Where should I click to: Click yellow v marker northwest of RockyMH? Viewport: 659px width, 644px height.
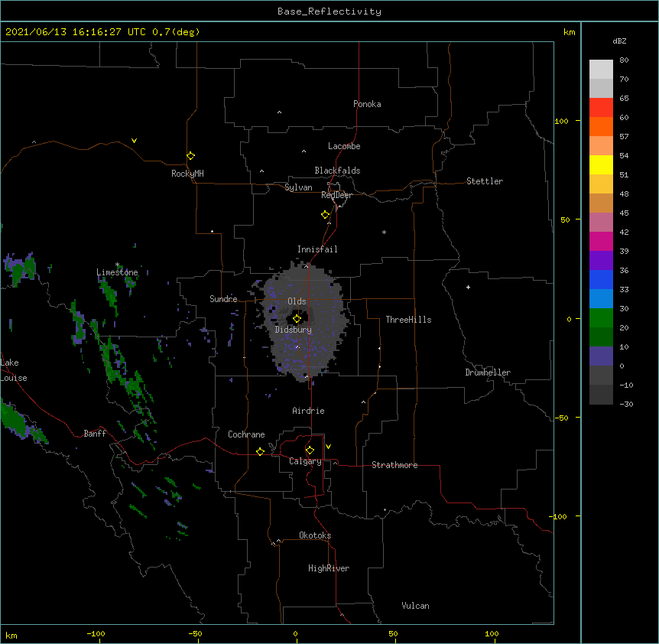[134, 141]
